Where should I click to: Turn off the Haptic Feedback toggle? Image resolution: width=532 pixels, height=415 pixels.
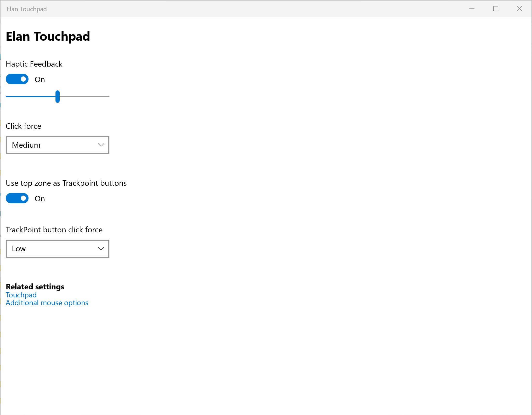[x=17, y=79]
